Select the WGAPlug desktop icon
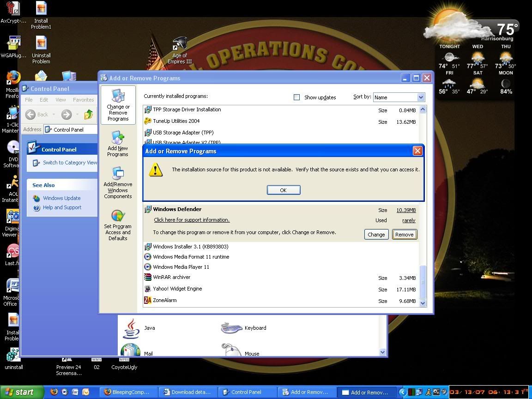This screenshot has width=532, height=399. pyautogui.click(x=13, y=47)
